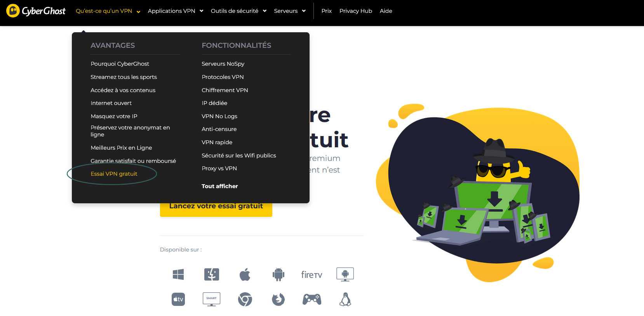Select Essai VPN gratuit
Image resolution: width=644 pixels, height=316 pixels.
coord(114,174)
